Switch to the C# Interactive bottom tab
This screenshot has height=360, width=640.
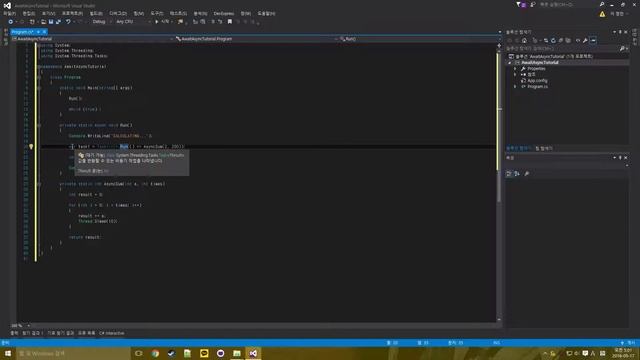(x=112, y=333)
